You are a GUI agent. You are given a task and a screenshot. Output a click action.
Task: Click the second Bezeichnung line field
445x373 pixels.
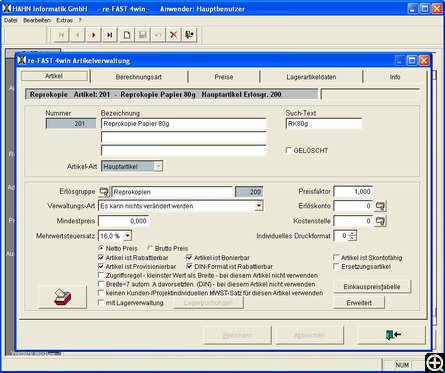click(183, 137)
